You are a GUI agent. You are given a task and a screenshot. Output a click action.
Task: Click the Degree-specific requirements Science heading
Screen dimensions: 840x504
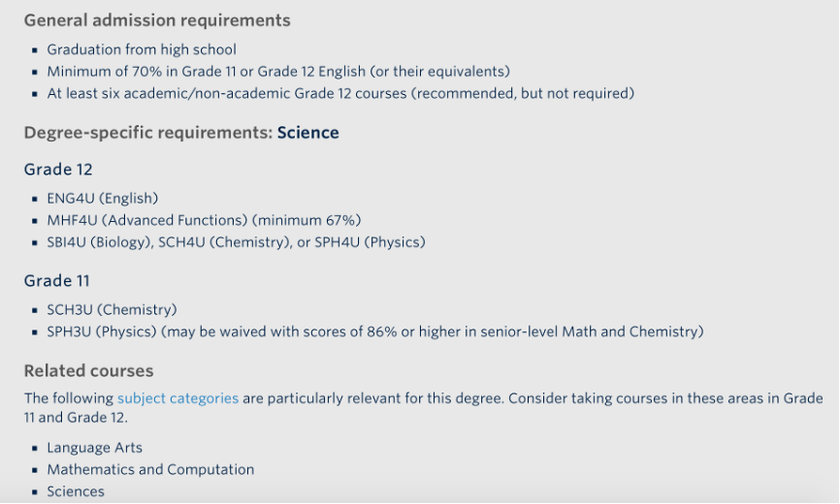tap(181, 133)
